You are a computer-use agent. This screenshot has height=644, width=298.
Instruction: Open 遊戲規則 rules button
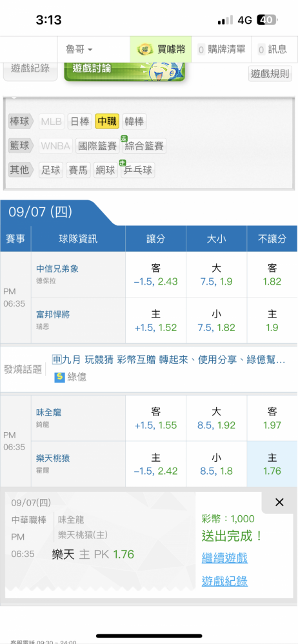271,74
